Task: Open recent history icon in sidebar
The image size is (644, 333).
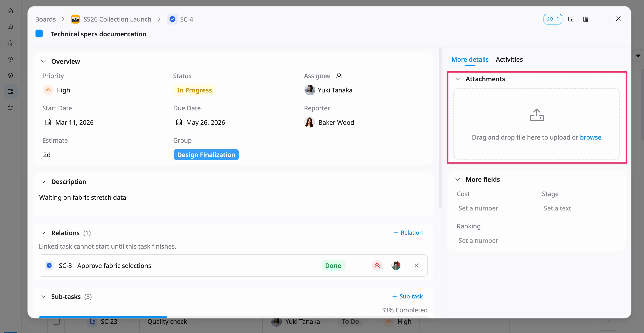Action: [x=10, y=59]
